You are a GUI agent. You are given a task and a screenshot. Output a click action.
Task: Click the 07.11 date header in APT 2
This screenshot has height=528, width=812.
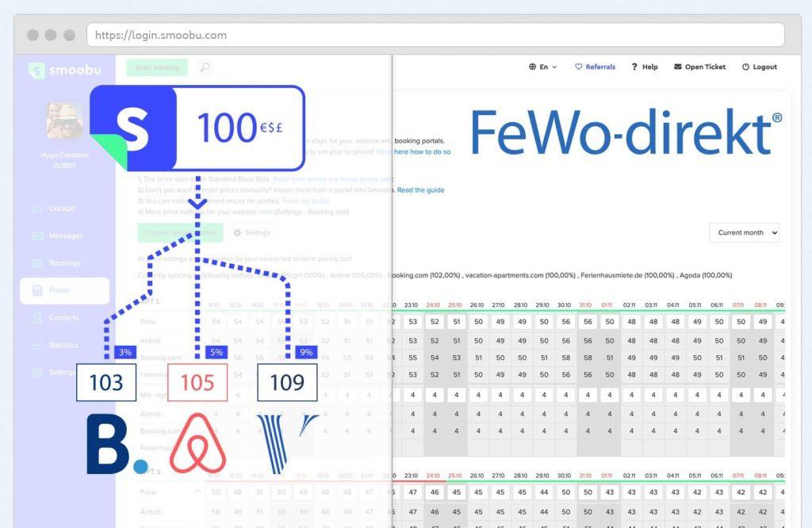pyautogui.click(x=738, y=475)
